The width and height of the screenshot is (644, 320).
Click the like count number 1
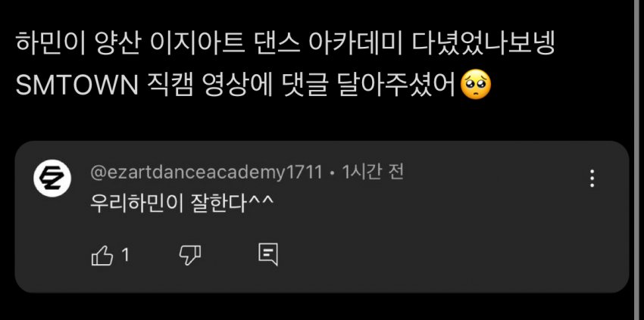click(125, 255)
